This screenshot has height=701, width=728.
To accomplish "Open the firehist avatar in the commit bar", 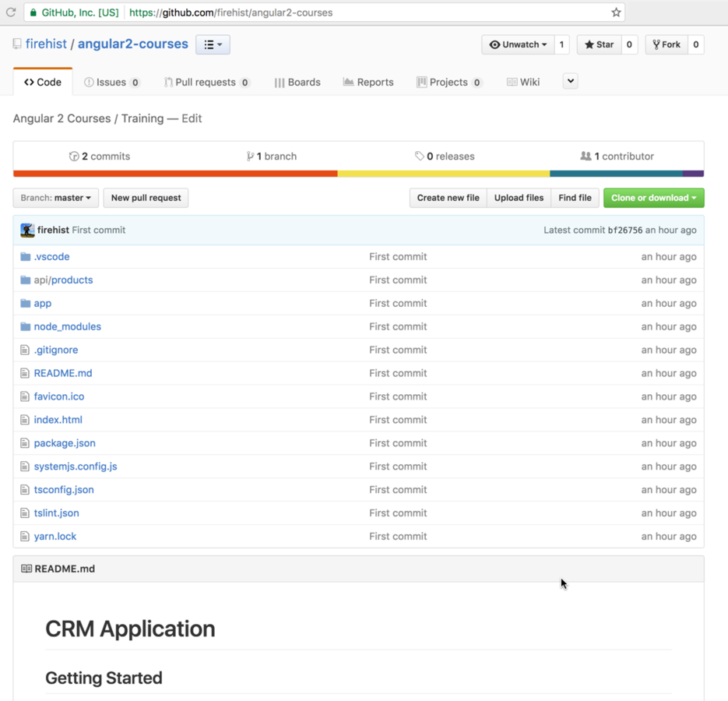I will (x=27, y=230).
